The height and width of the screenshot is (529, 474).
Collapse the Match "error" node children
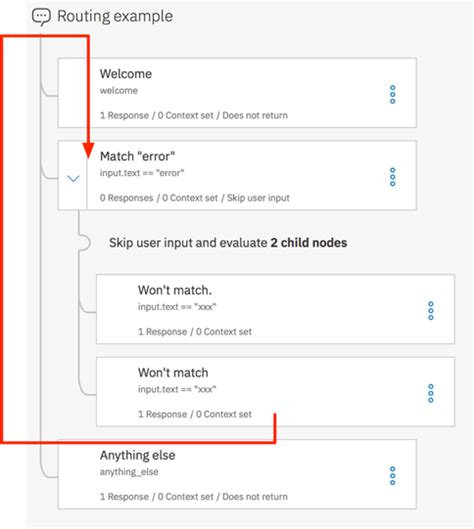(73, 178)
